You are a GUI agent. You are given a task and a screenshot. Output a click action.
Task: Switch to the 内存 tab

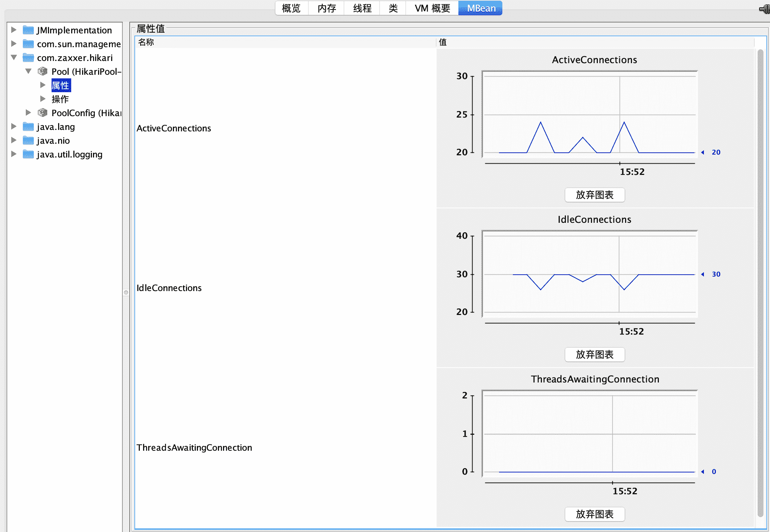[x=327, y=8]
